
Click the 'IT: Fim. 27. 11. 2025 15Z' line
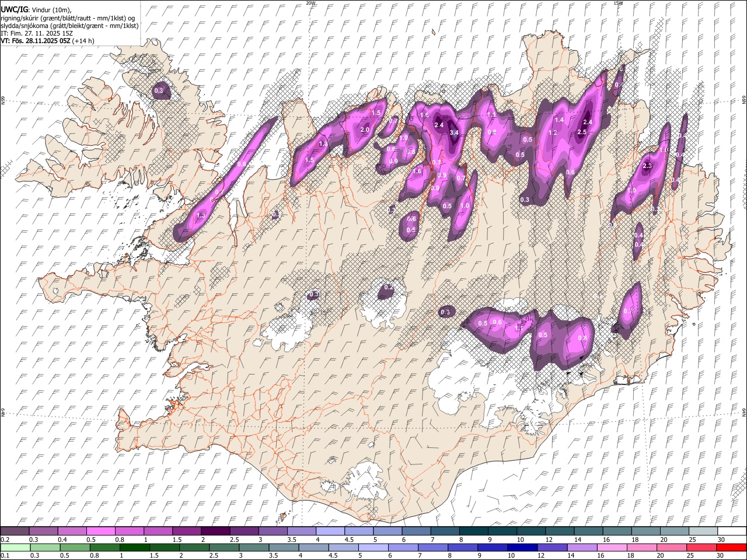tap(37, 33)
